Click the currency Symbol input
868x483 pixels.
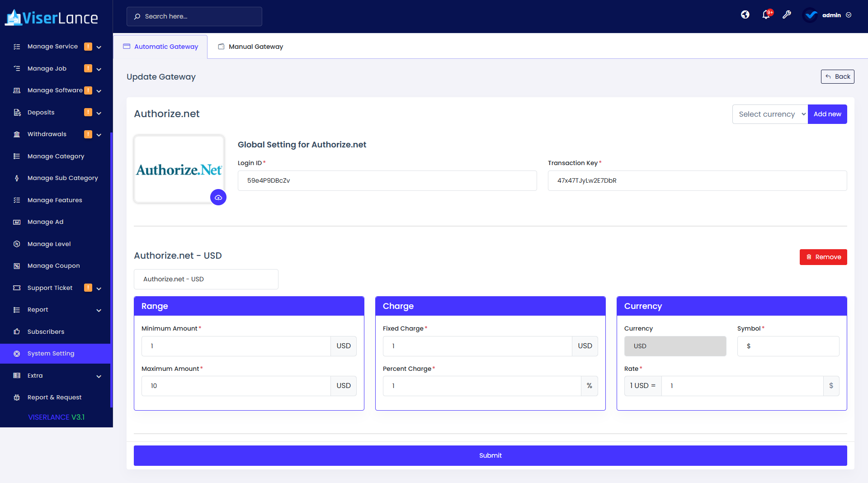pyautogui.click(x=788, y=346)
